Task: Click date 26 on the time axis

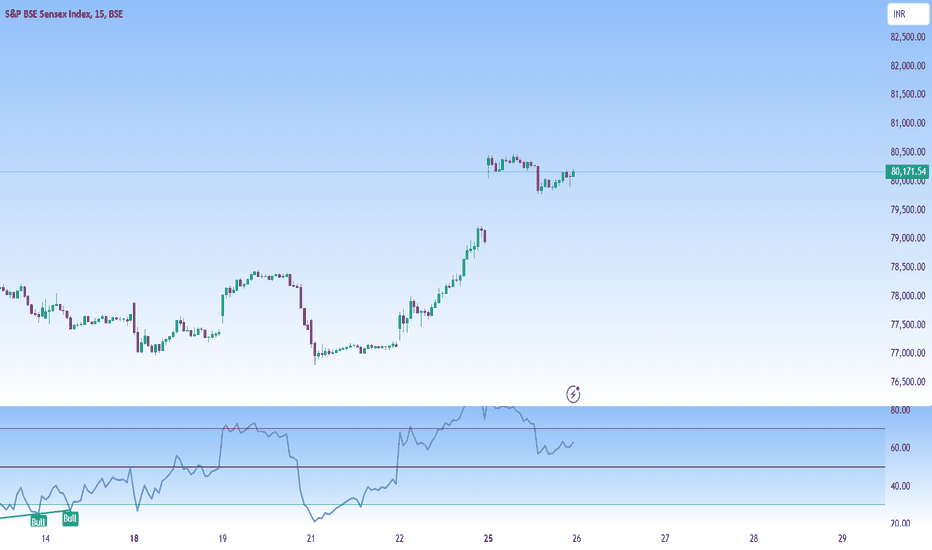Action: [577, 539]
